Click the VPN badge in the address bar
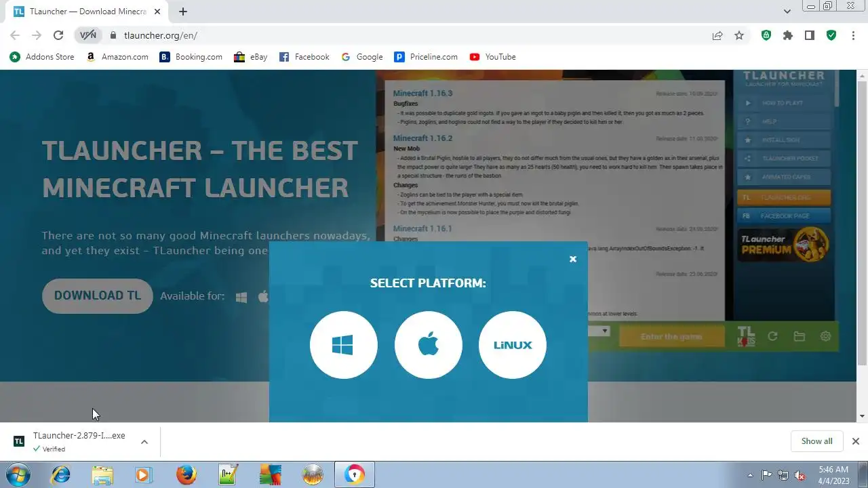This screenshot has width=868, height=488. (x=88, y=35)
